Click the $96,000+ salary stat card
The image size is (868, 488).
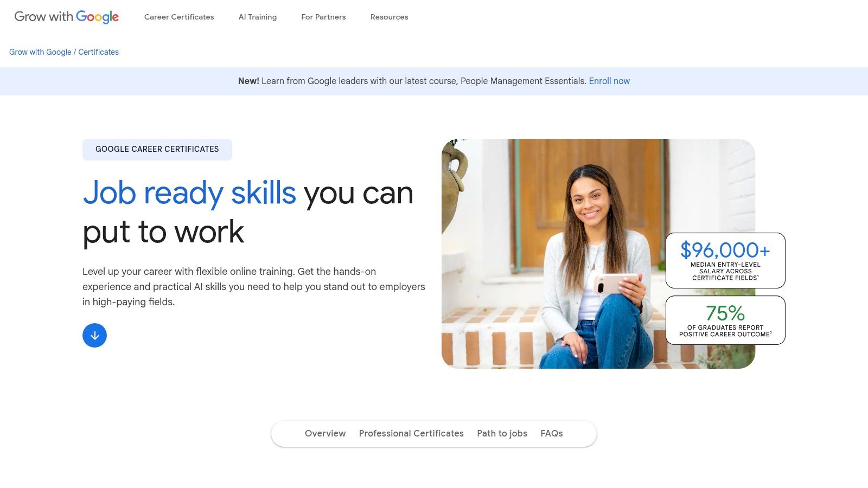725,260
